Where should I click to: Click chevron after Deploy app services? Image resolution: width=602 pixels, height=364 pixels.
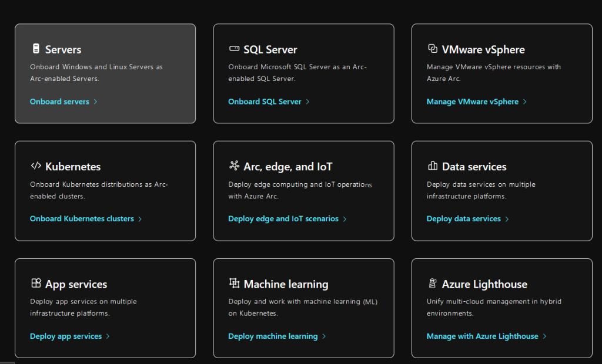[x=108, y=336]
